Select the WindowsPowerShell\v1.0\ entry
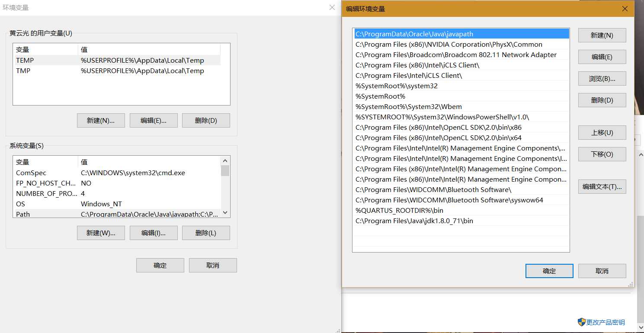 pos(461,117)
